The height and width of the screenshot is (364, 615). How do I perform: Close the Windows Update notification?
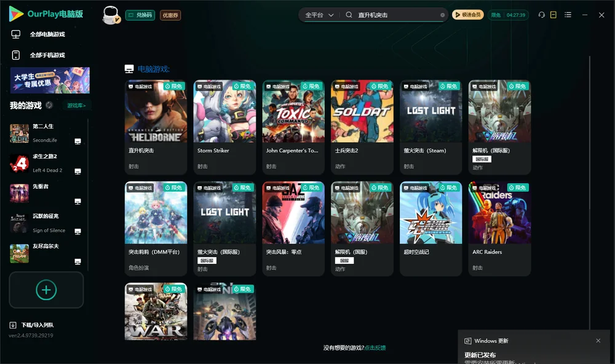(598, 341)
